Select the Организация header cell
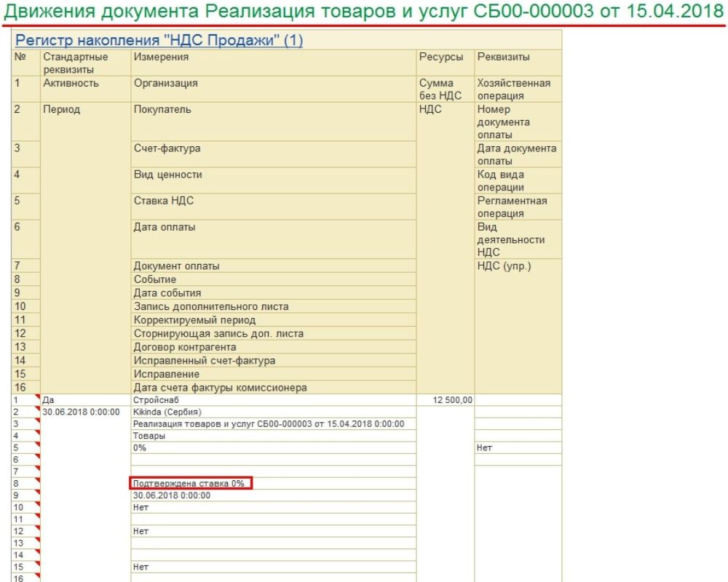The height and width of the screenshot is (582, 728). 274,89
